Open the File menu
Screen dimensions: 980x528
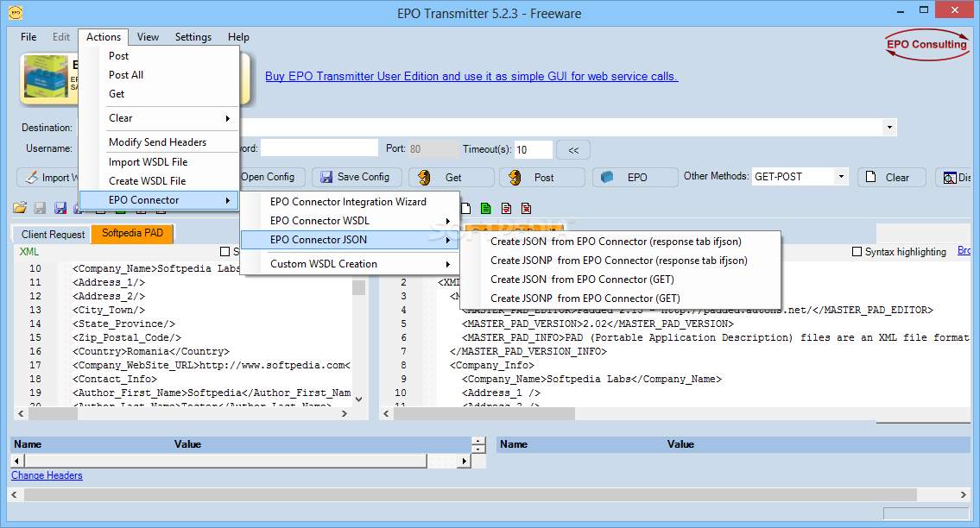[28, 37]
